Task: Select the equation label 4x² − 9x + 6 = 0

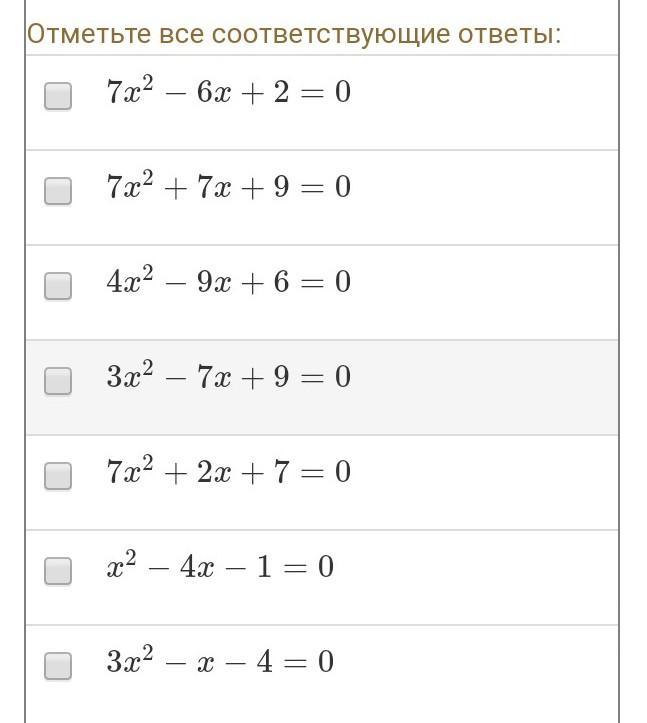Action: [229, 281]
